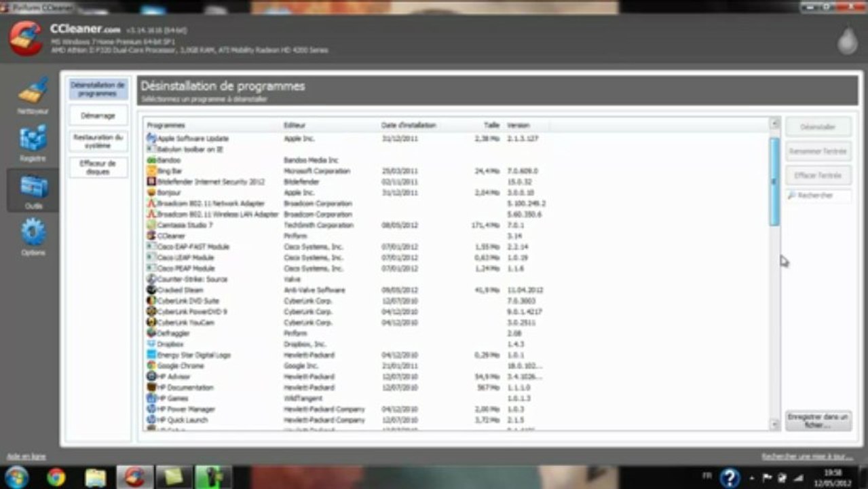
Task: Click Enregistrer dans un fichier button
Action: click(818, 420)
